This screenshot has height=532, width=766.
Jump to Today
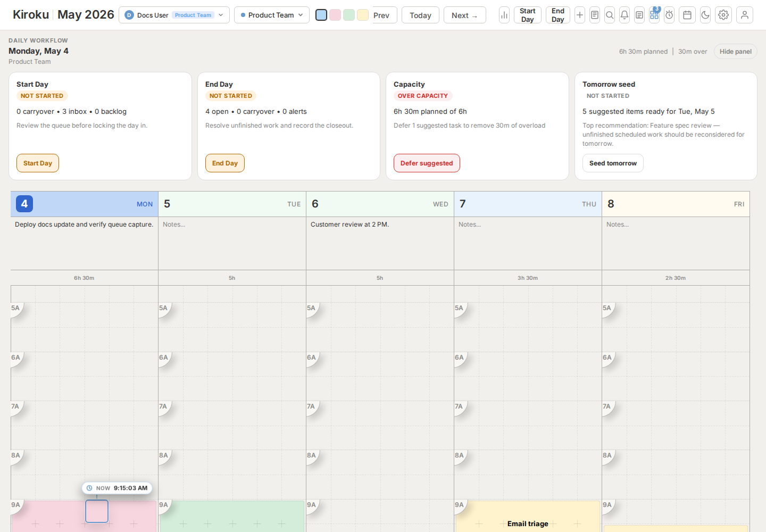click(420, 15)
